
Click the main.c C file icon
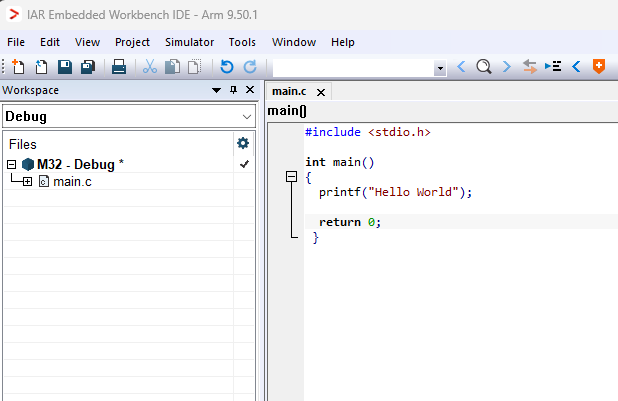click(x=44, y=181)
